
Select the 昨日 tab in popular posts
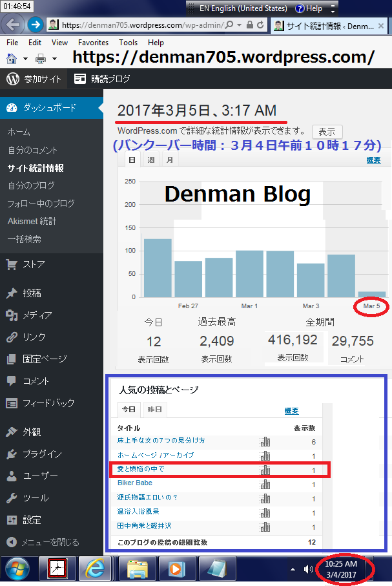pos(155,410)
